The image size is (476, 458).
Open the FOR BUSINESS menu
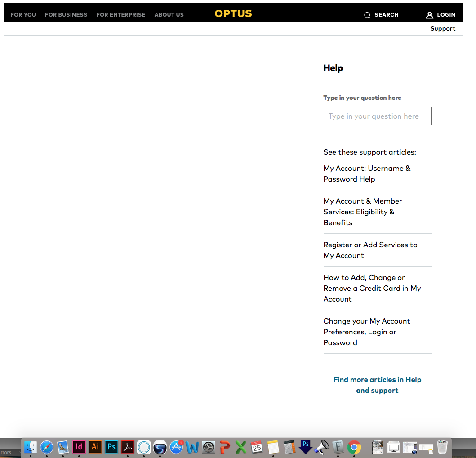[x=66, y=14]
